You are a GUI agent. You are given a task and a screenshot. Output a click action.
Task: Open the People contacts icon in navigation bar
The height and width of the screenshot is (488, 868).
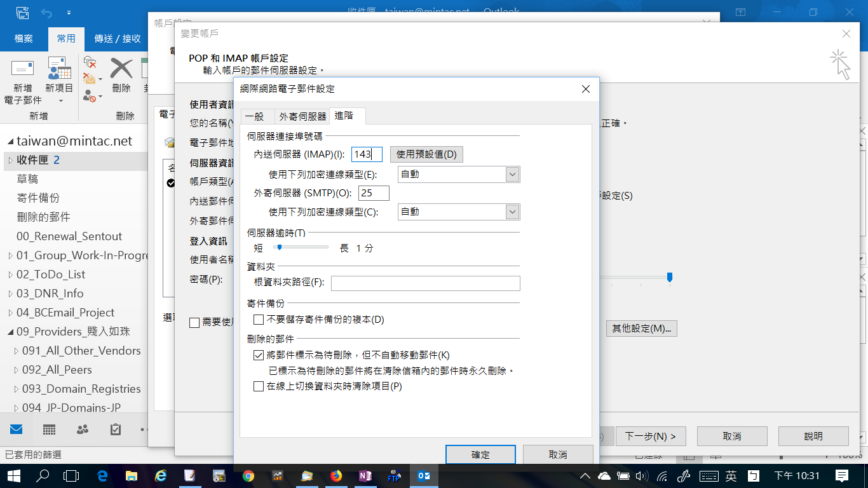[x=83, y=430]
